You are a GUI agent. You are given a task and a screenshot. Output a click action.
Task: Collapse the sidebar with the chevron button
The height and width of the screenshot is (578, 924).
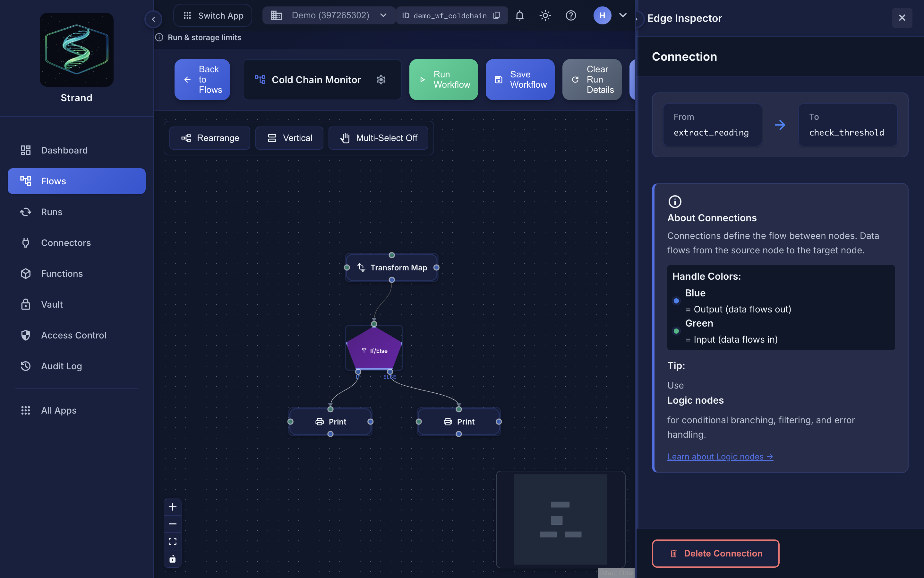153,19
